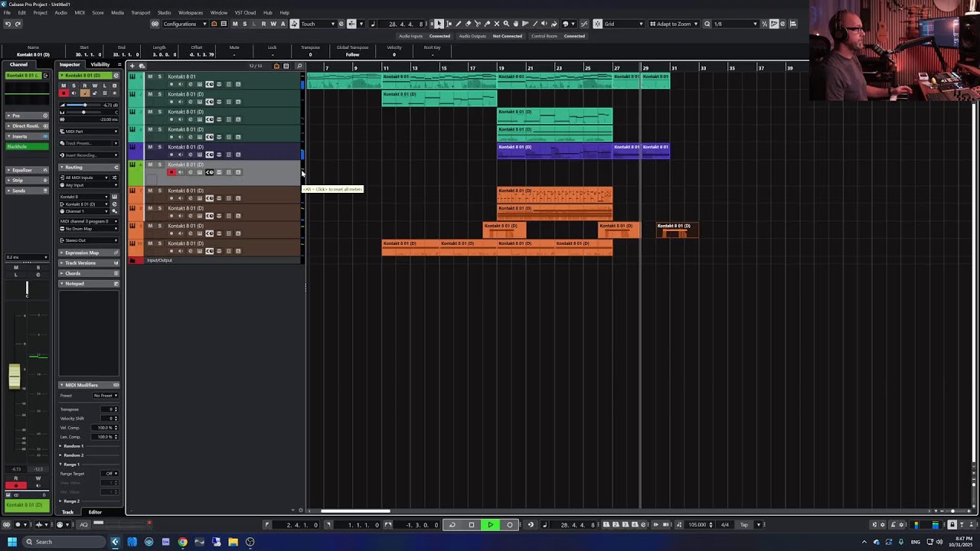This screenshot has height=551, width=980.
Task: Open the Transport menu
Action: point(141,12)
